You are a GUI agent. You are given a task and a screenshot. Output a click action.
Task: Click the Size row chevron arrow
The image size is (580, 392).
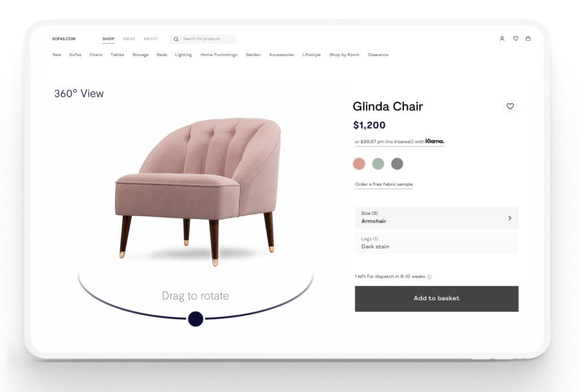click(x=510, y=218)
